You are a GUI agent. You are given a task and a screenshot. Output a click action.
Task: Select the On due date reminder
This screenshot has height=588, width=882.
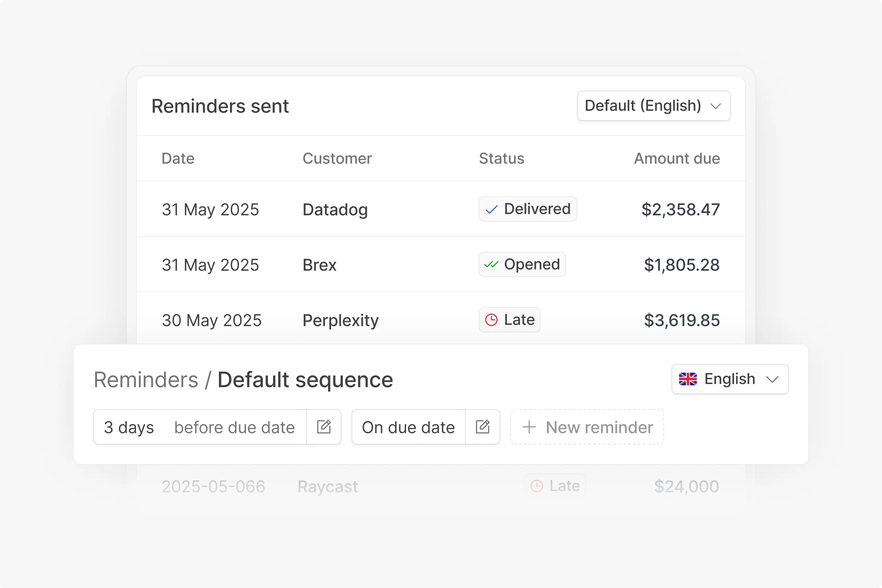point(408,427)
